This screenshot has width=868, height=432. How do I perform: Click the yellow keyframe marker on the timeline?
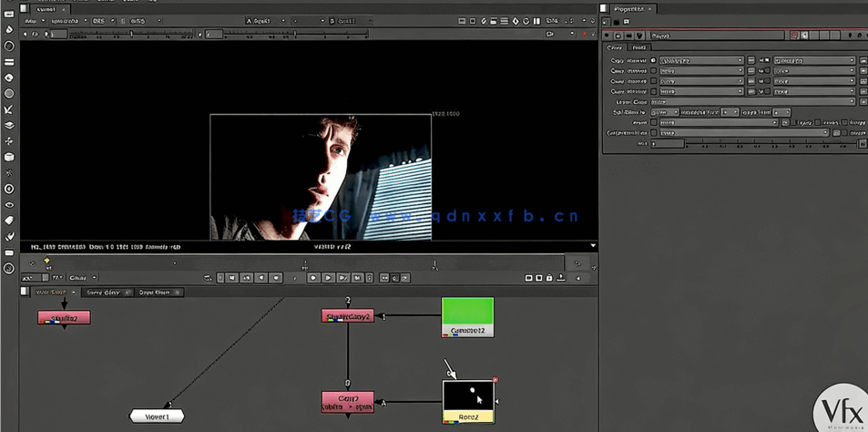pos(47,261)
